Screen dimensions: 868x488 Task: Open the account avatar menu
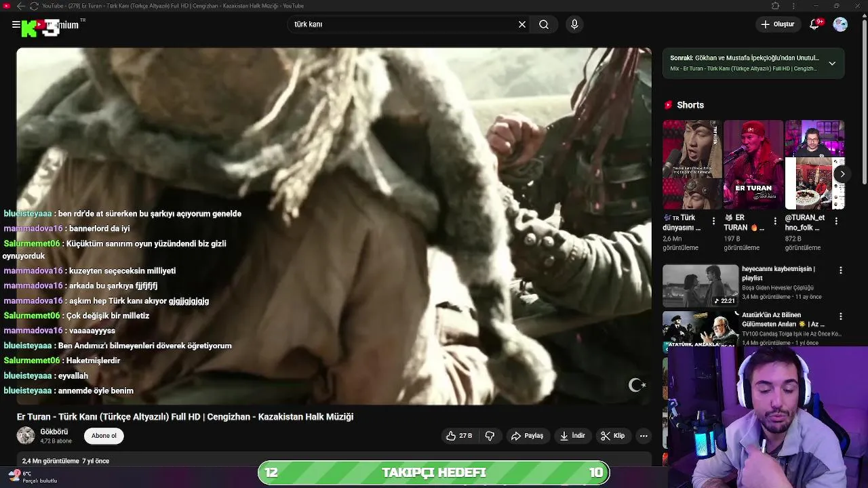(x=840, y=24)
